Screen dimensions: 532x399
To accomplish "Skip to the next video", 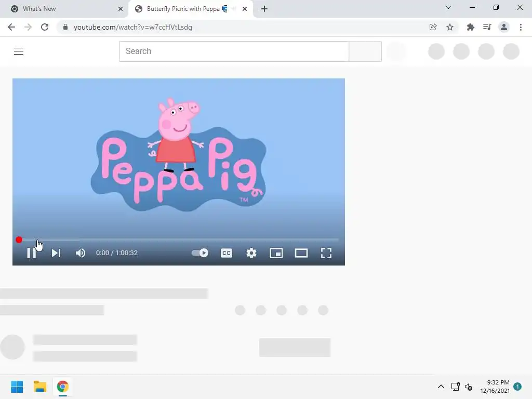I will tap(56, 253).
